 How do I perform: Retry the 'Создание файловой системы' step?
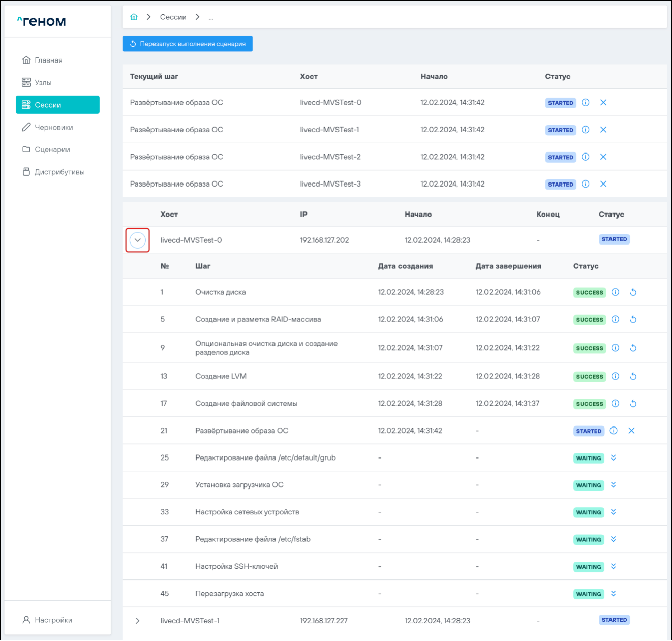633,404
